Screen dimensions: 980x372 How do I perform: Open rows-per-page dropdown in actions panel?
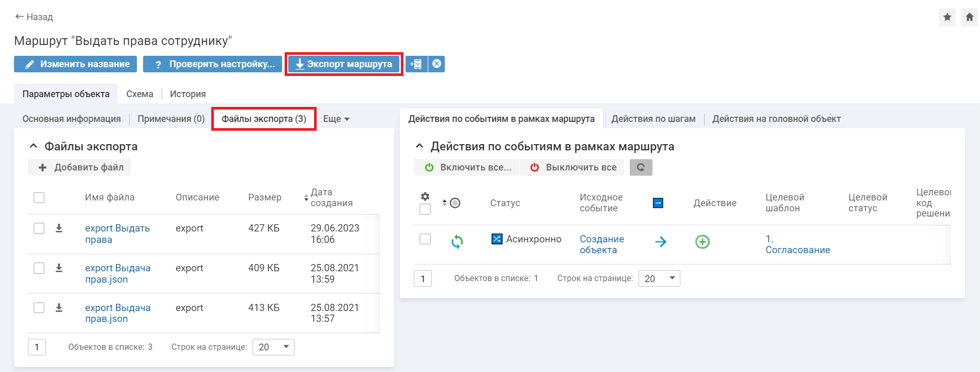coord(659,278)
